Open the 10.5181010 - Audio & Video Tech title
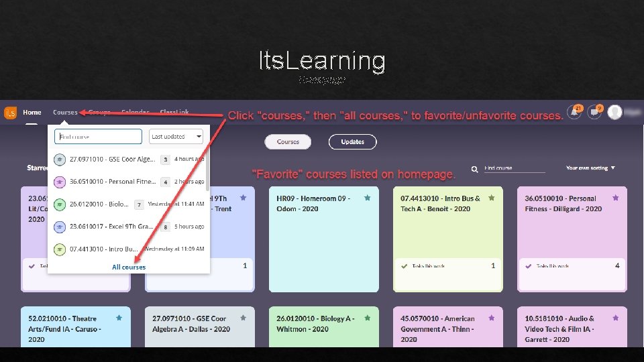644x362 pixels. [559, 328]
